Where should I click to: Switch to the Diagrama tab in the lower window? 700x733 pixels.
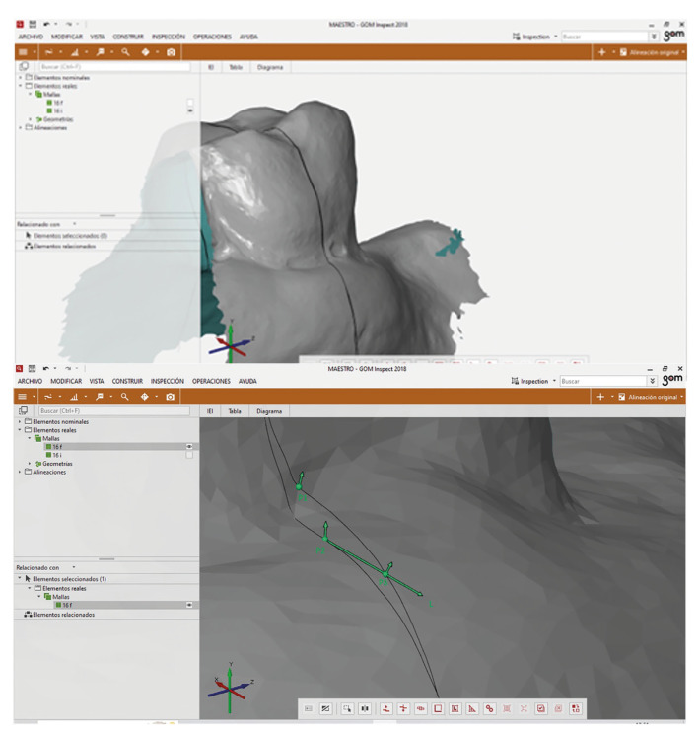click(269, 410)
